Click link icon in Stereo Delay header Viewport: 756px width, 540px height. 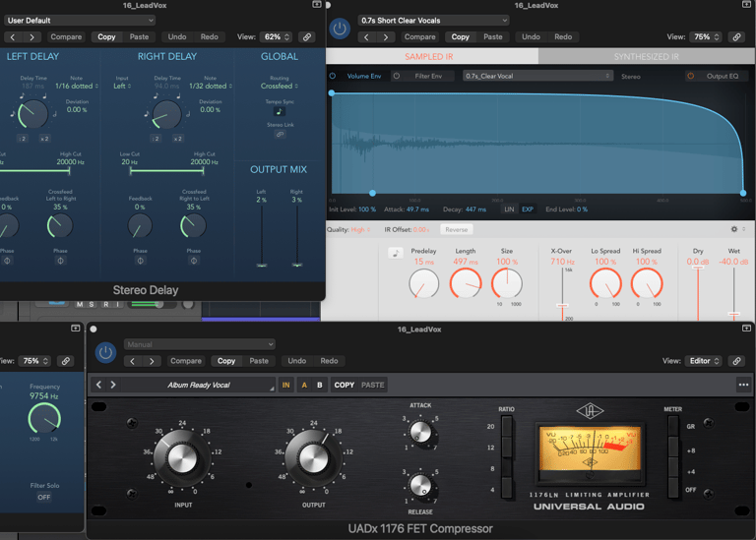tap(307, 37)
